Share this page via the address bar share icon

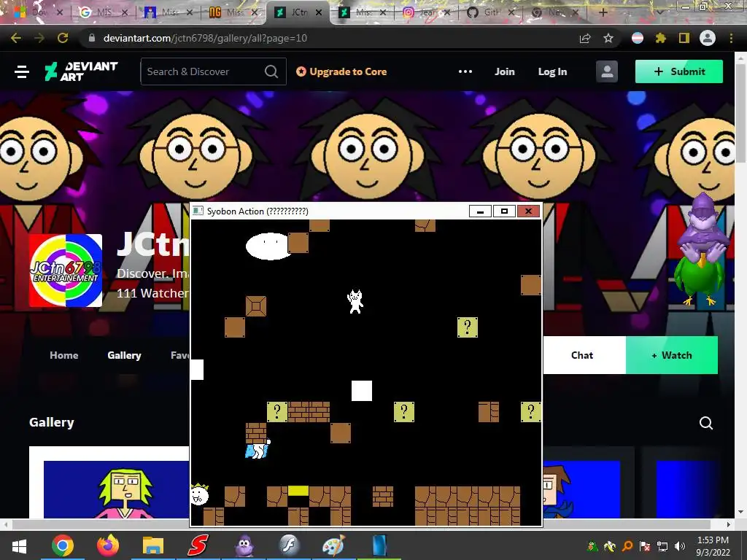pyautogui.click(x=585, y=38)
